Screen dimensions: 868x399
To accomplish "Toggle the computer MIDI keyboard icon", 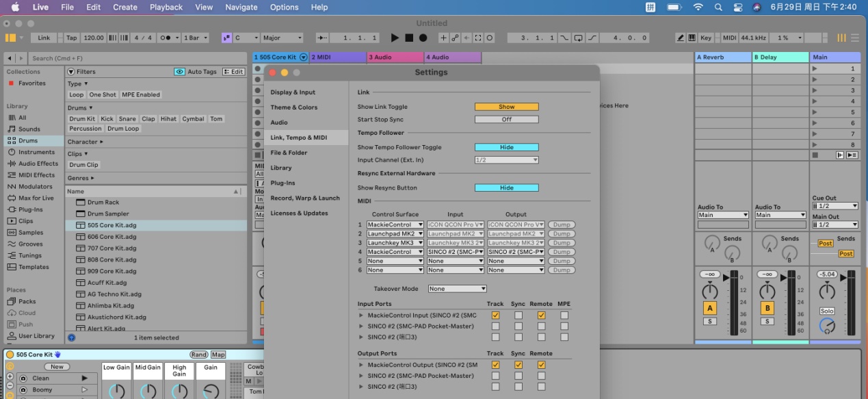I will 692,38.
